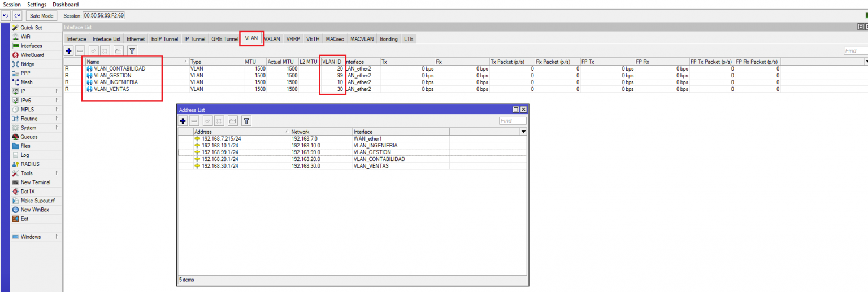Image resolution: width=868 pixels, height=292 pixels.
Task: Click the Undo arrow icon
Action: click(x=6, y=16)
